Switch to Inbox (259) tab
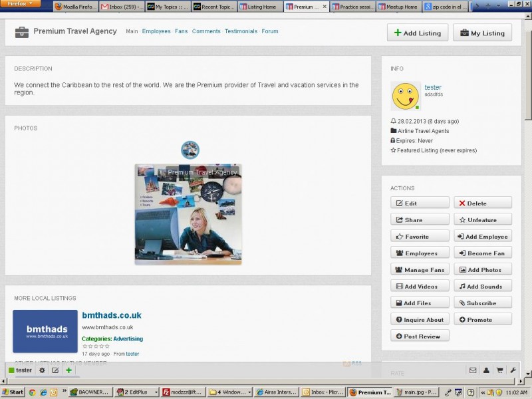 (122, 7)
